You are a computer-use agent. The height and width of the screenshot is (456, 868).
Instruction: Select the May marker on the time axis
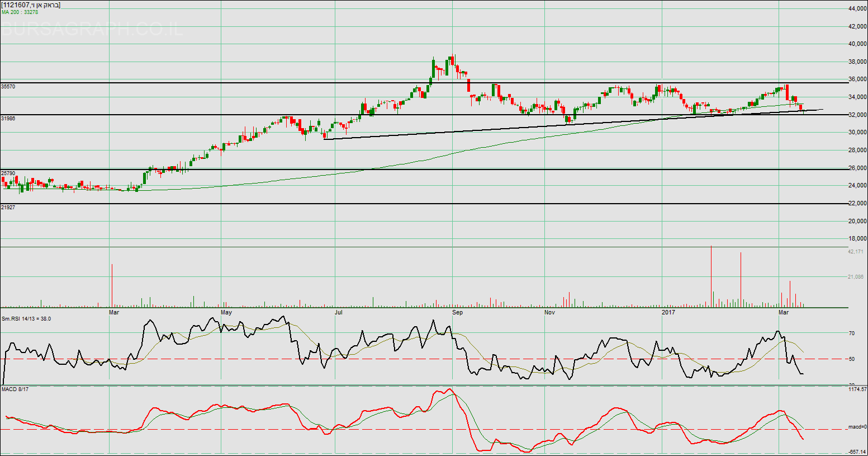[x=226, y=312]
